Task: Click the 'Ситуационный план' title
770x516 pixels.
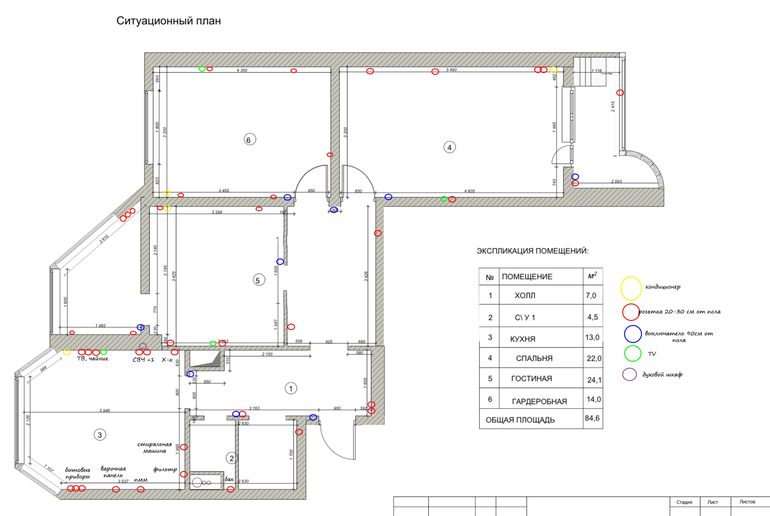Action: pos(169,21)
